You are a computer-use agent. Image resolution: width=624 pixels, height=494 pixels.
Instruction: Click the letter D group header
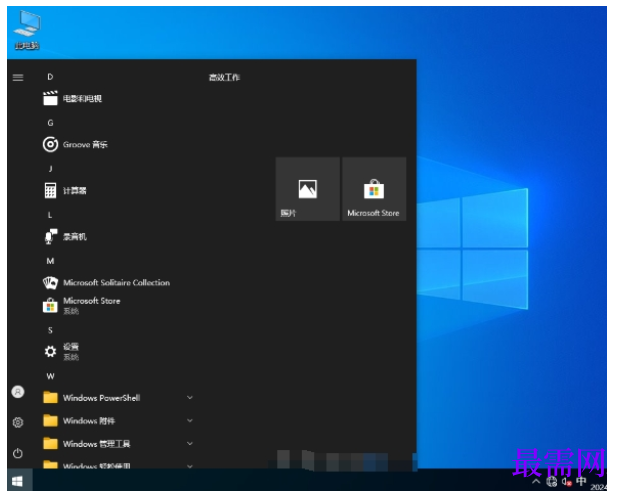tap(50, 77)
